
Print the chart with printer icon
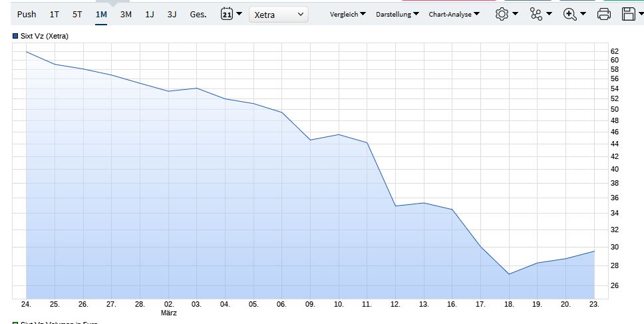tap(603, 14)
